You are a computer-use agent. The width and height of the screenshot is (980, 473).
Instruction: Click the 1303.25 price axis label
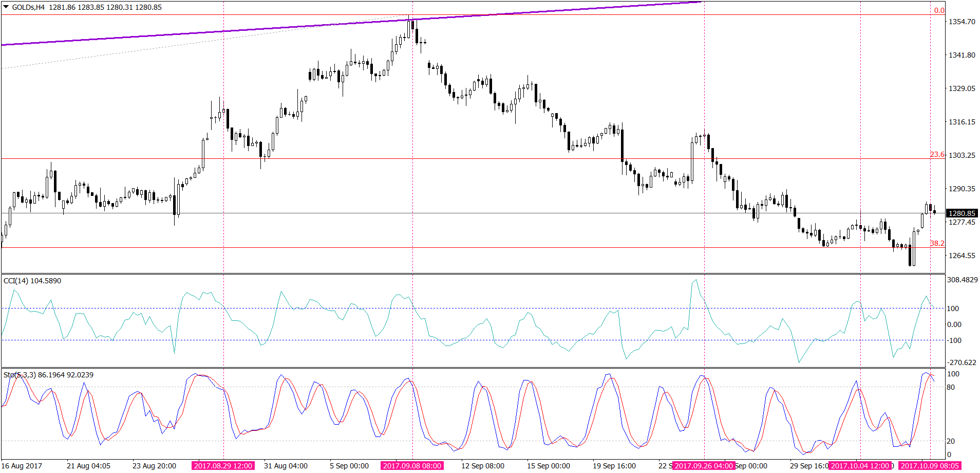pyautogui.click(x=962, y=155)
